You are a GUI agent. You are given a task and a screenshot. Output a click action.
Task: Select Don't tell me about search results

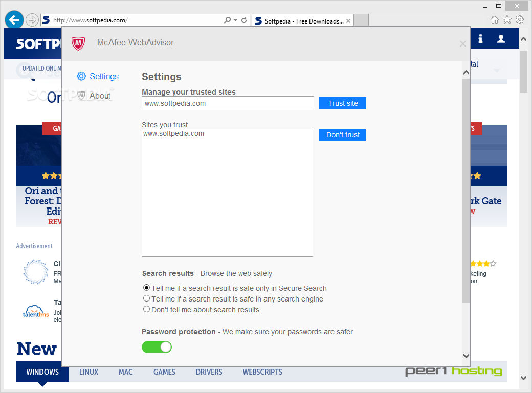point(146,309)
